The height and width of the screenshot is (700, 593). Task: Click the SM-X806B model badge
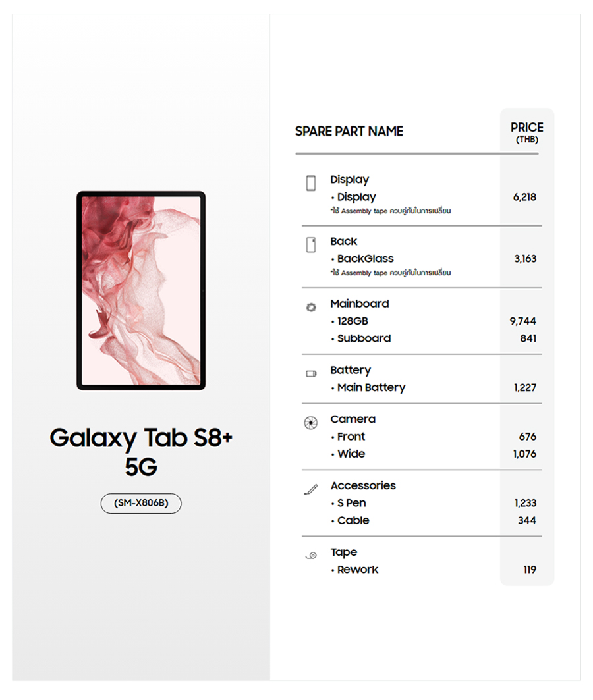pos(141,504)
